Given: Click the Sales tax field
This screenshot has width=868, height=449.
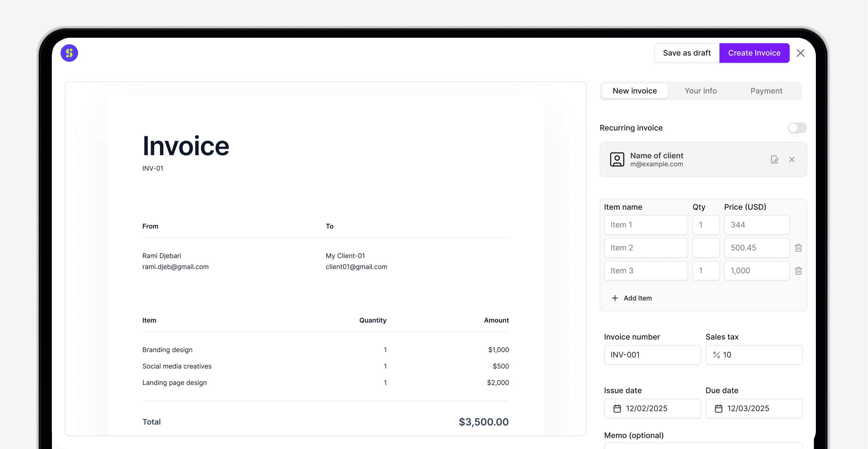Looking at the screenshot, I should [754, 355].
